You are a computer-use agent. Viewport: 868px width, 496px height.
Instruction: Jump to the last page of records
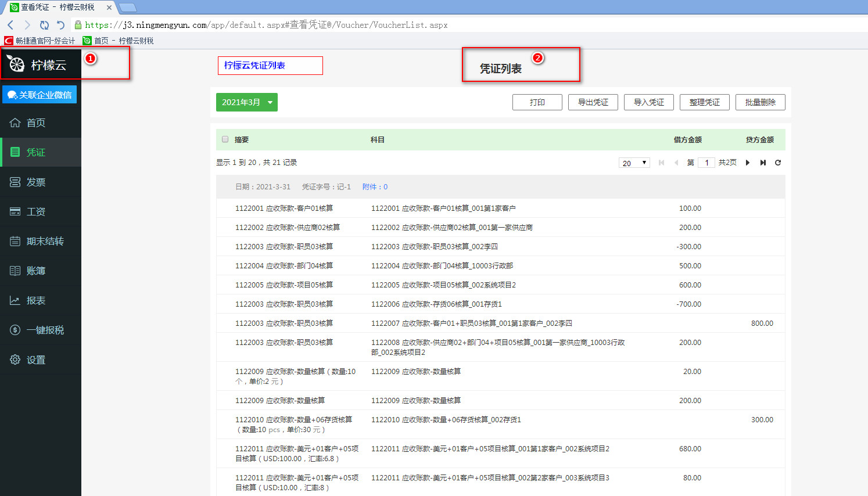point(763,163)
